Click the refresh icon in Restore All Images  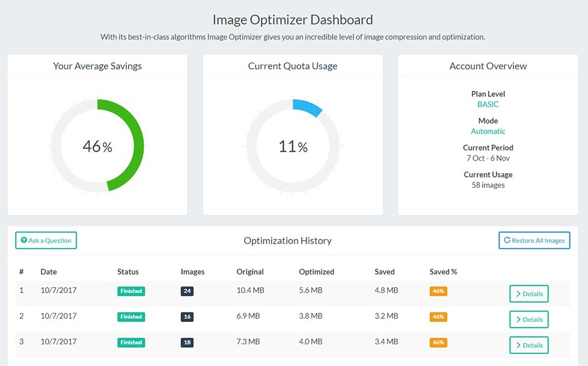(507, 240)
